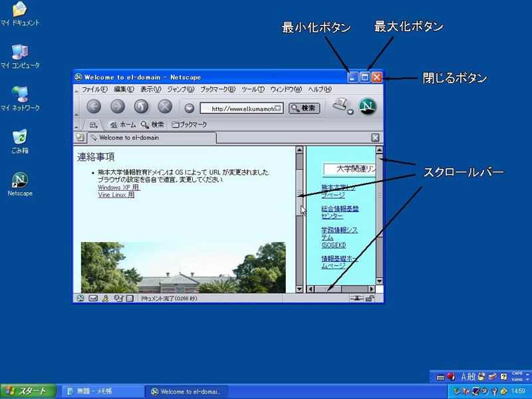This screenshot has width=532, height=399.
Task: Click the main page vertical scrollbar down arrow
Action: coord(299,289)
